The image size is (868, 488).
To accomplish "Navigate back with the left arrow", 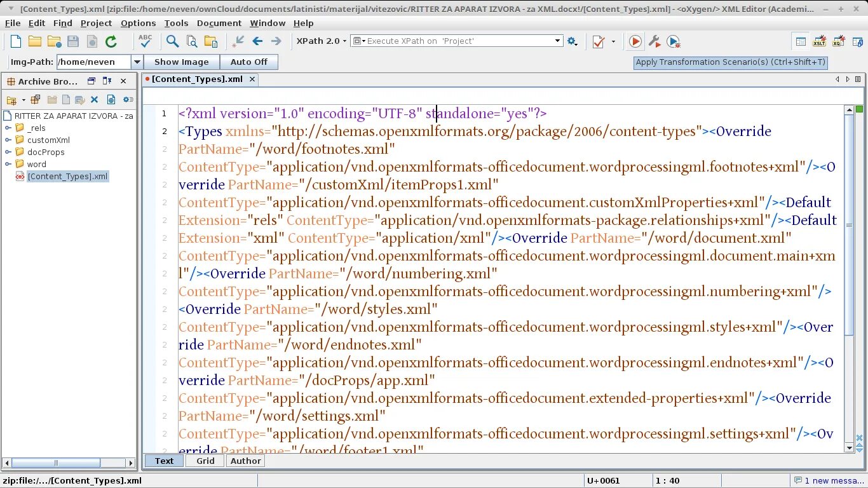I will (257, 41).
